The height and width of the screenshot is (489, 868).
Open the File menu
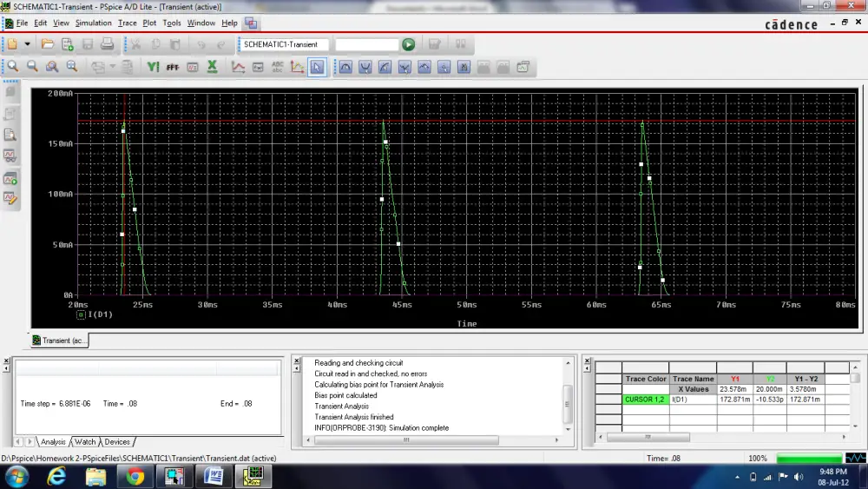point(23,23)
